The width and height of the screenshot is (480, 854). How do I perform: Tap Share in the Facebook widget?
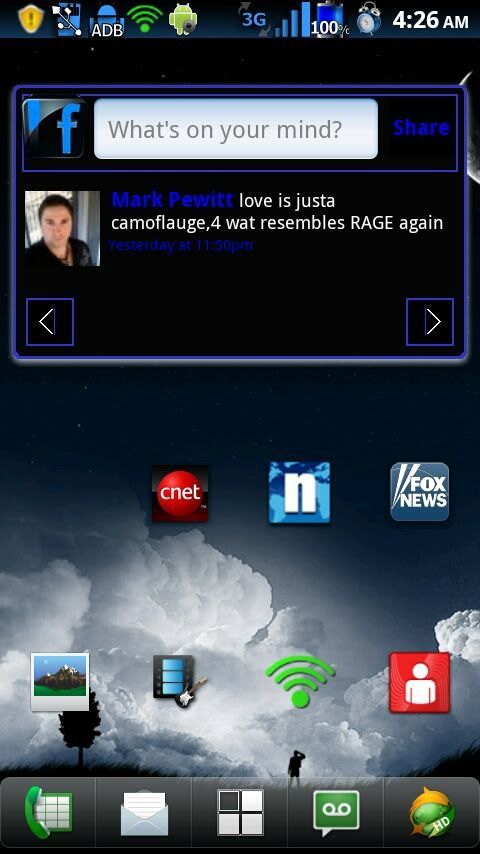[x=421, y=127]
